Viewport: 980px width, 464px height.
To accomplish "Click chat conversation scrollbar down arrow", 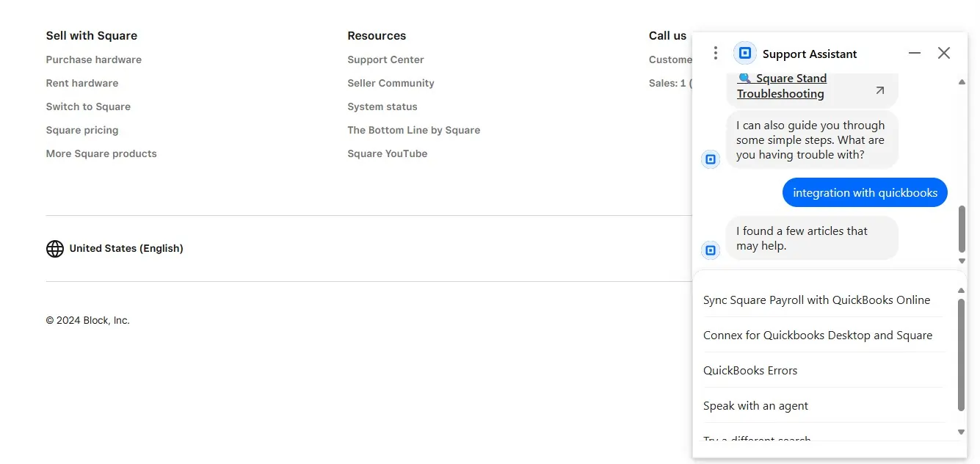I will click(962, 261).
